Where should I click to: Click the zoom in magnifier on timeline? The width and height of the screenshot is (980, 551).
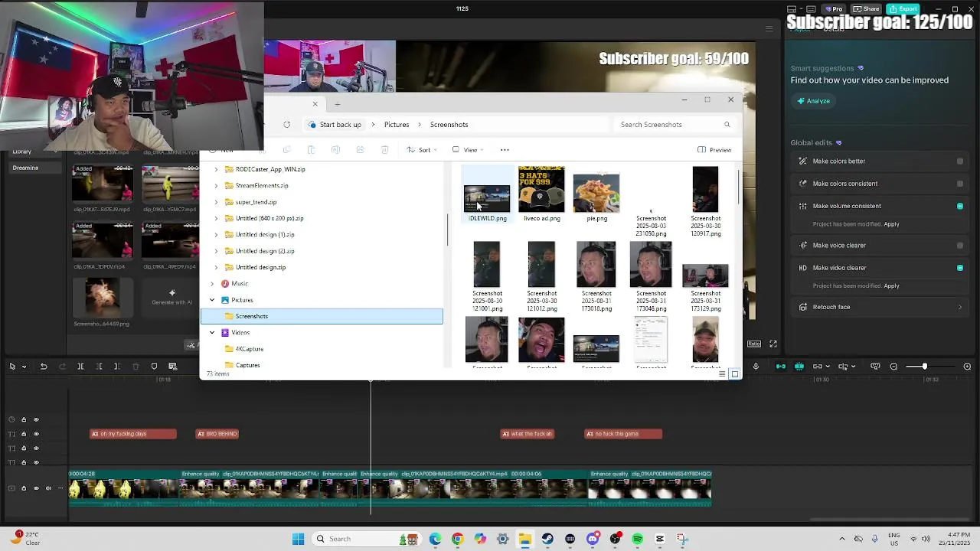pos(967,367)
